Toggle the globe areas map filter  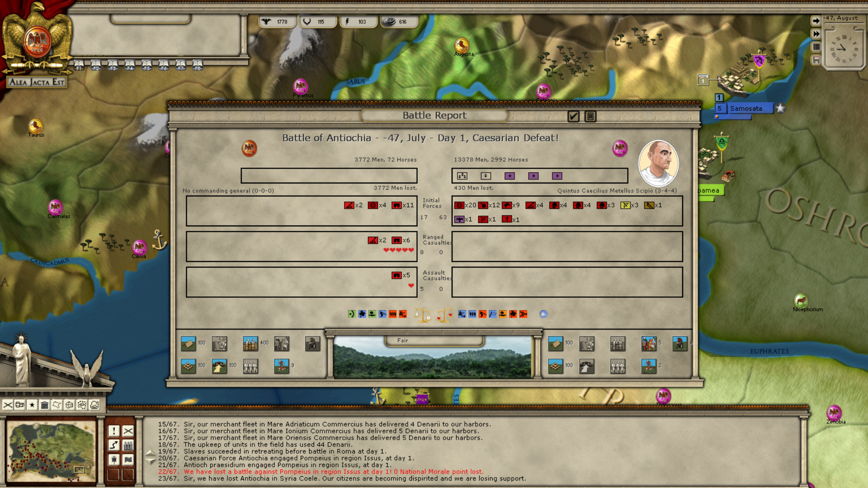coord(69,405)
